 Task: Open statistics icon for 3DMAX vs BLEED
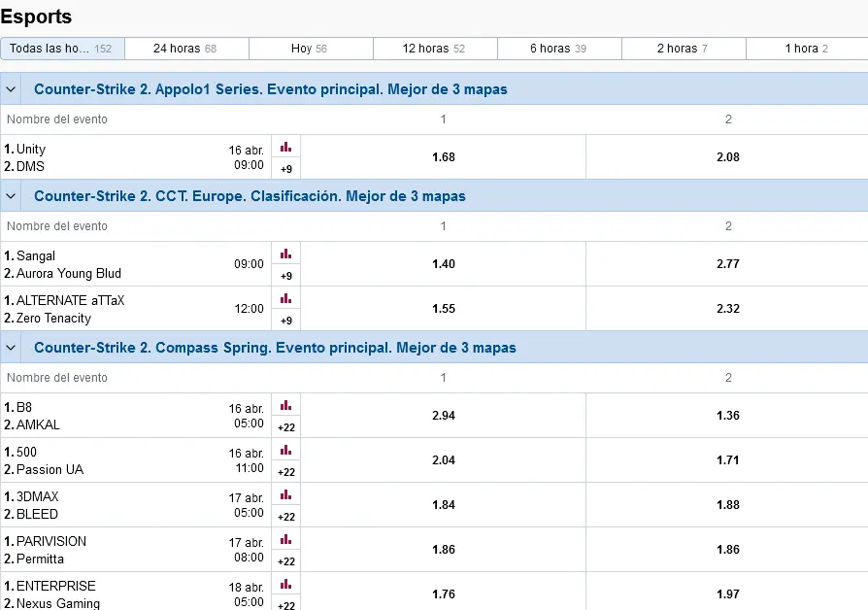(285, 495)
